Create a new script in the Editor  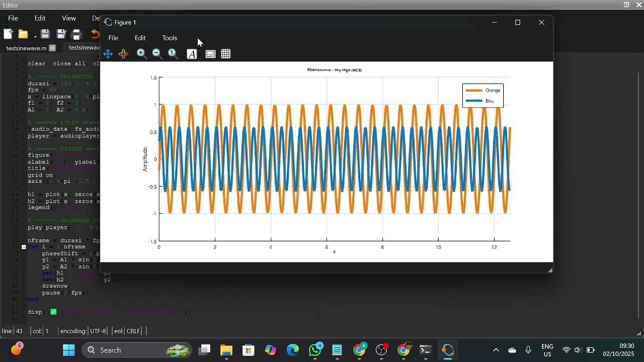8,34
